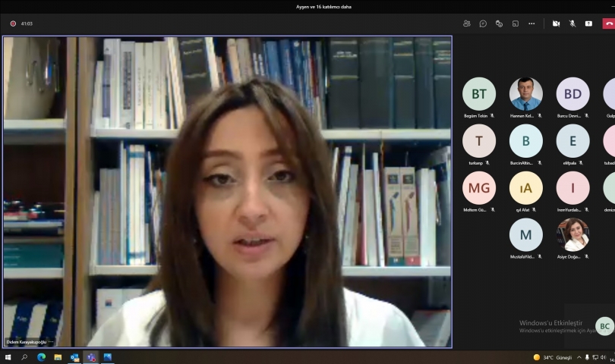Open the Windows Start menu

pyautogui.click(x=8, y=357)
